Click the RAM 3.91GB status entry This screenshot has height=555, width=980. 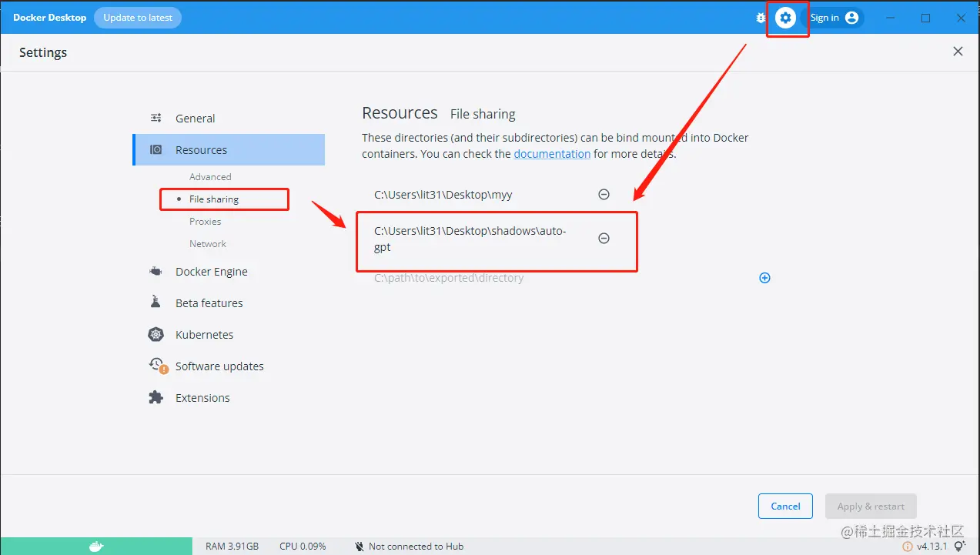[232, 547]
